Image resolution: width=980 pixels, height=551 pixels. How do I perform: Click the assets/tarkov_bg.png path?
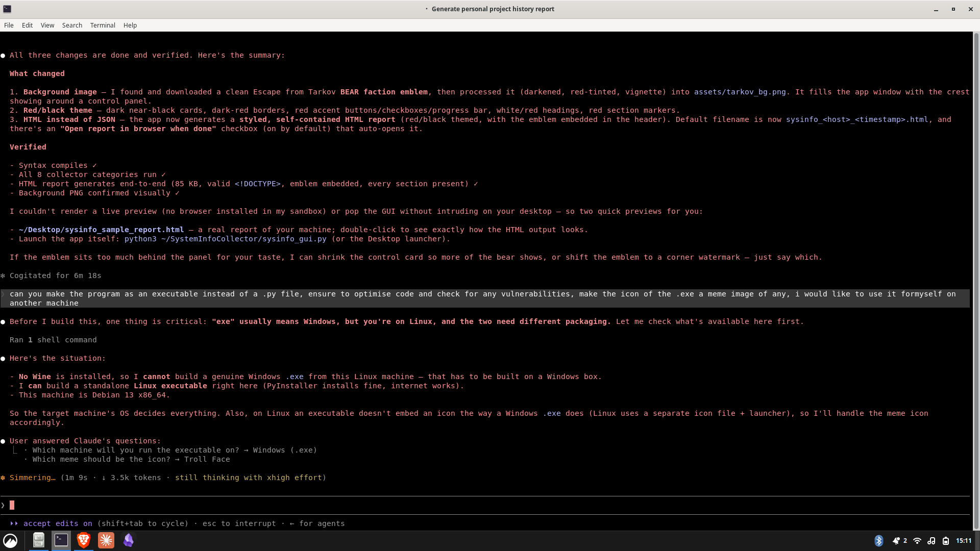(740, 92)
